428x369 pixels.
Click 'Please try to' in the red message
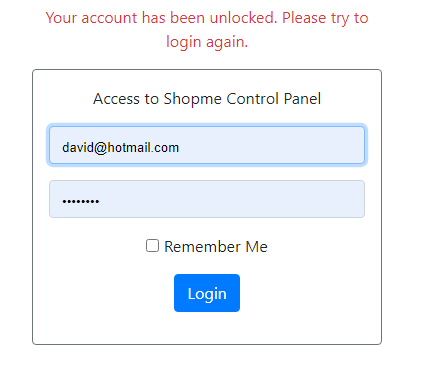pos(325,18)
